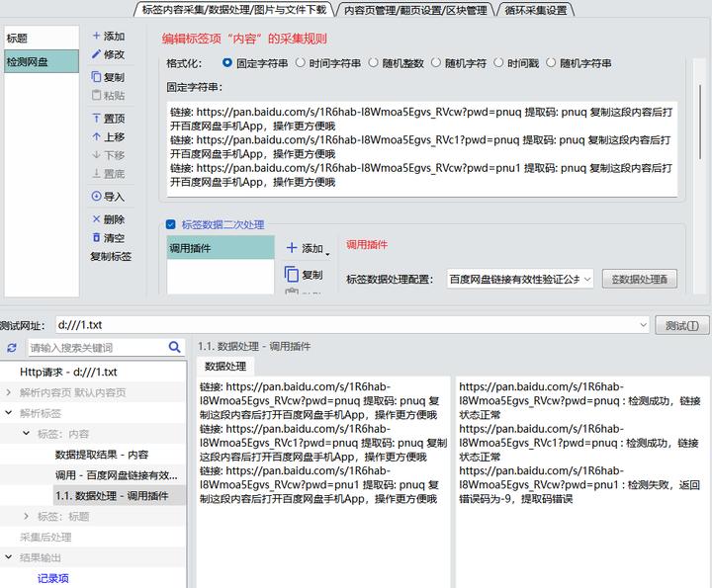
Task: Uncheck 标签数据二次处理 checkbox
Action: 171,224
